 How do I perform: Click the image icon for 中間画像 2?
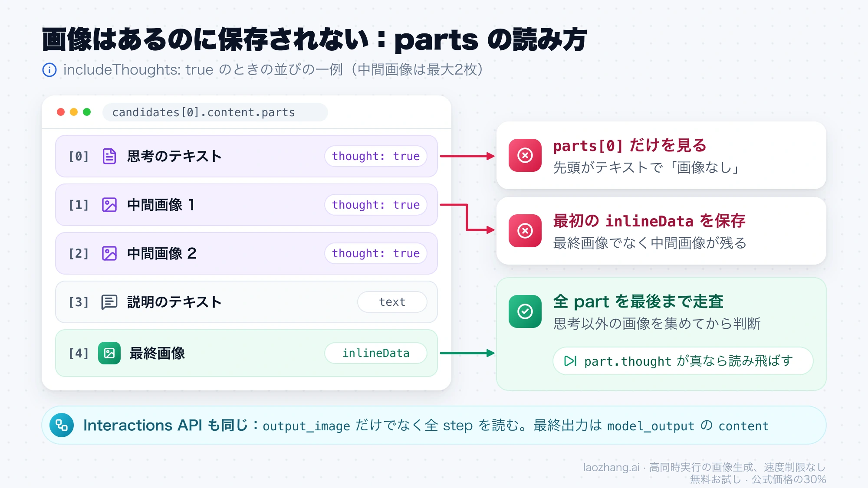109,253
